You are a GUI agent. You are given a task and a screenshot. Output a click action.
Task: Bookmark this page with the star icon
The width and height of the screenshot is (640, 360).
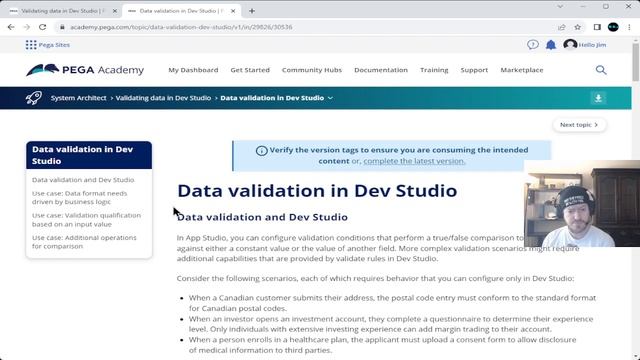coord(578,27)
